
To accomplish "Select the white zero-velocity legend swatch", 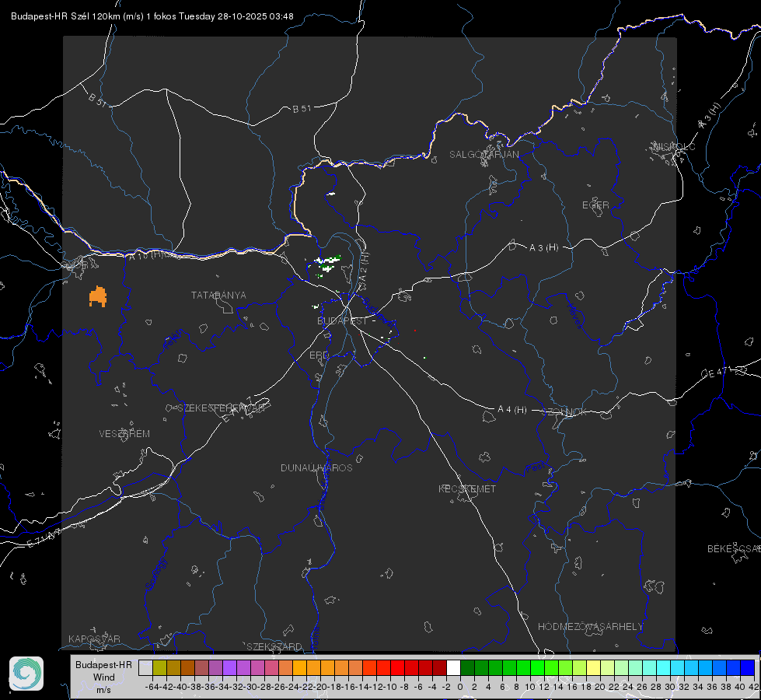I will (453, 667).
